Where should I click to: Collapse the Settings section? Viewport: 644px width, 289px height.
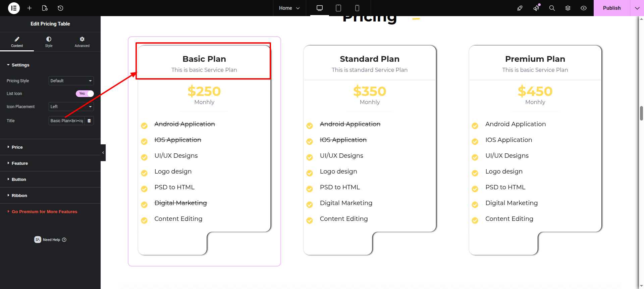pos(20,65)
